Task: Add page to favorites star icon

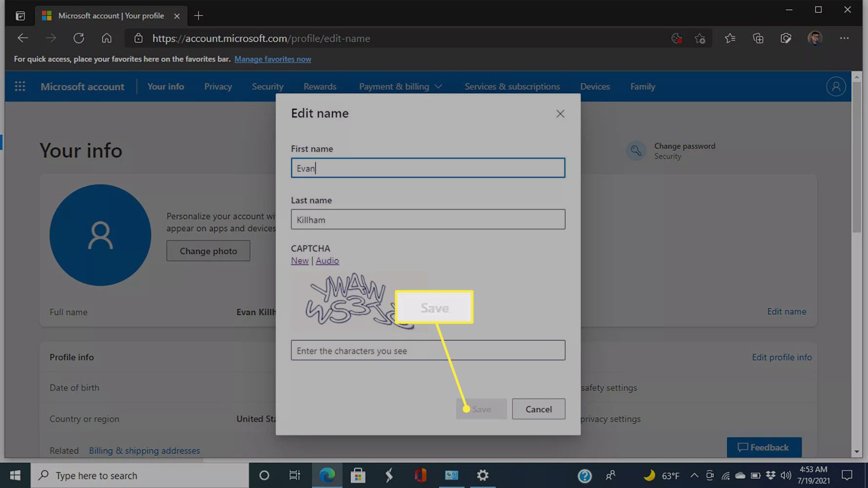Action: [x=700, y=39]
